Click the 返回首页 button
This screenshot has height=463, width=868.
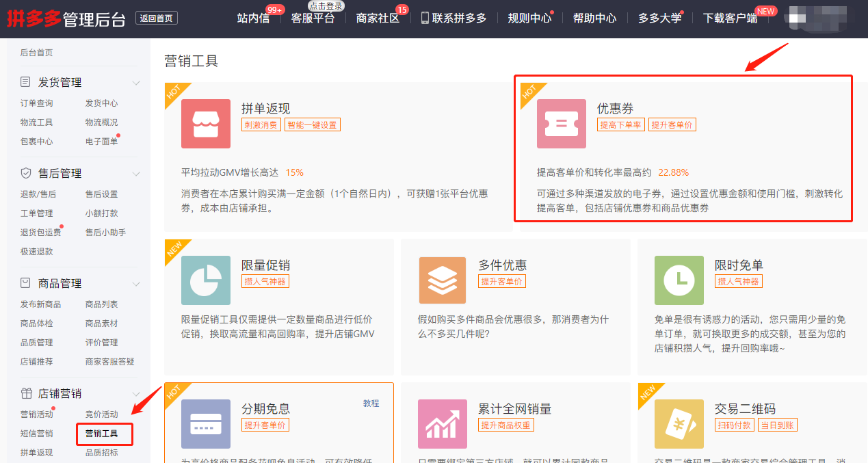tap(157, 18)
